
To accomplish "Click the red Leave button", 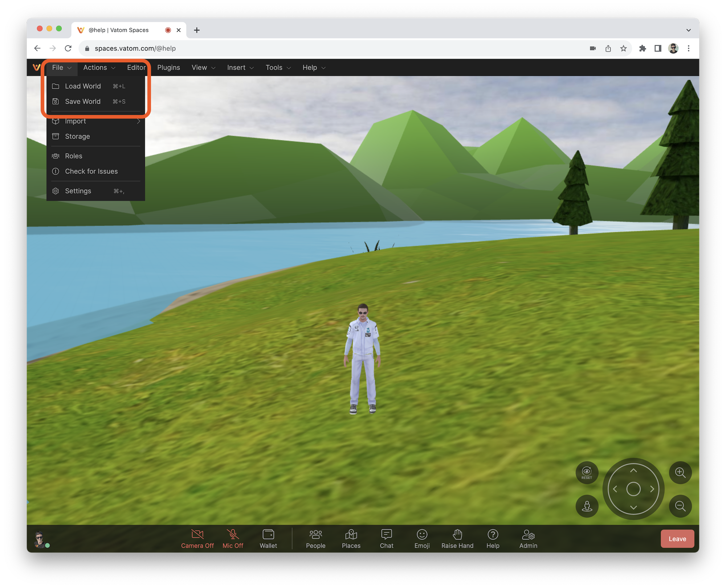I will (x=677, y=539).
